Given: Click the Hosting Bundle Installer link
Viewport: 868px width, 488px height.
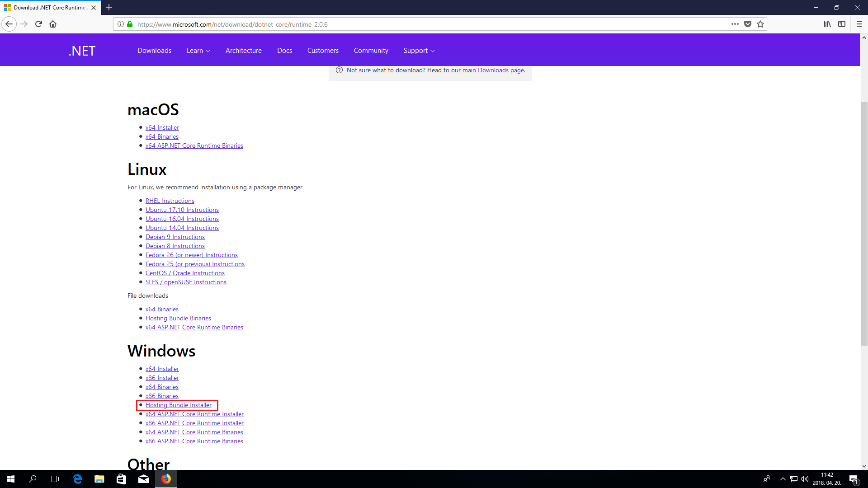Looking at the screenshot, I should (x=178, y=405).
